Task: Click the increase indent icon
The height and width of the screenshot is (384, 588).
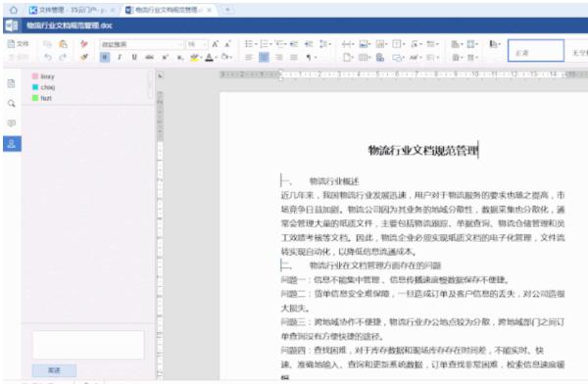Action: (309, 44)
